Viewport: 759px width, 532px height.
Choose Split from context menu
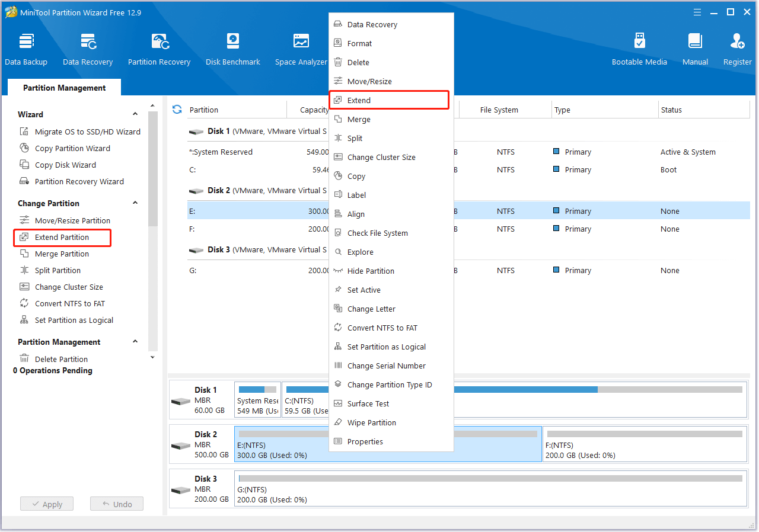click(391, 139)
